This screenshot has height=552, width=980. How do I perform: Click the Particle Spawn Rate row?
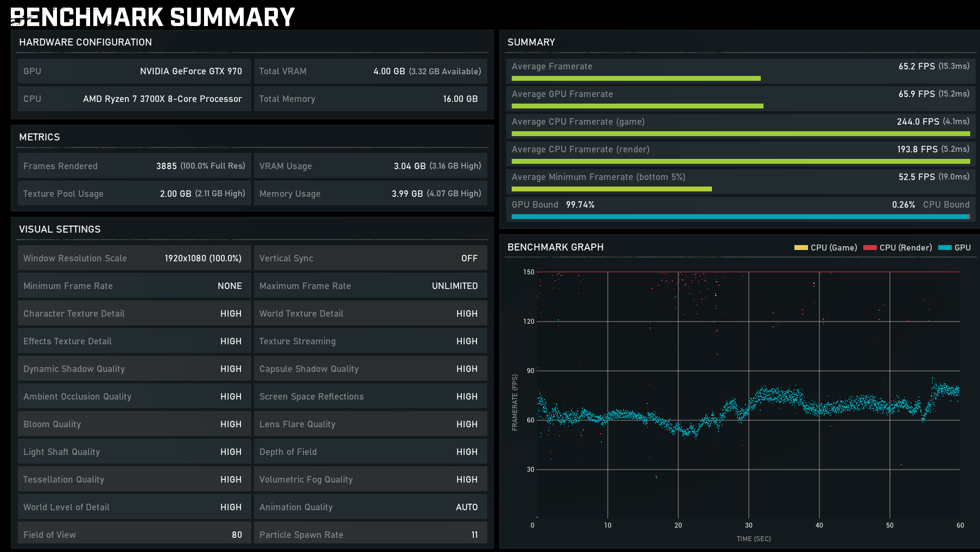pyautogui.click(x=370, y=535)
